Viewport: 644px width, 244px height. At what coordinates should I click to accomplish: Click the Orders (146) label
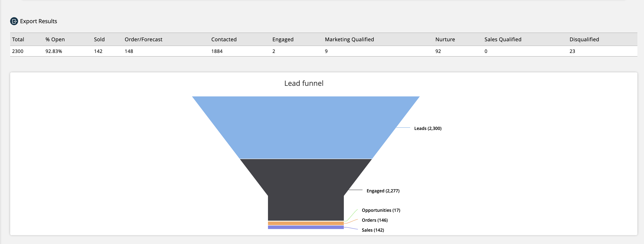tap(374, 220)
